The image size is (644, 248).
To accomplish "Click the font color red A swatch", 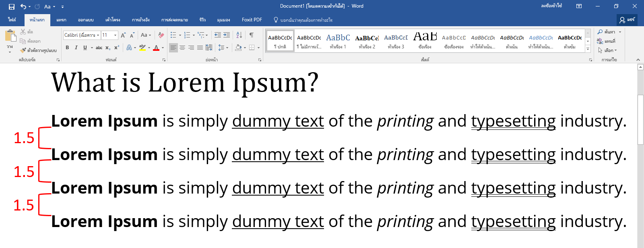I will click(156, 48).
